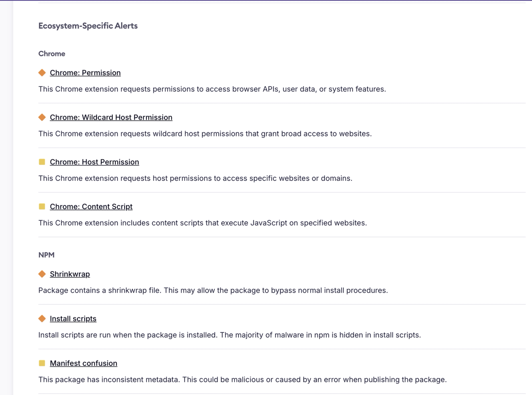Open the Chrome: Permission alert link
The image size is (532, 395).
85,73
